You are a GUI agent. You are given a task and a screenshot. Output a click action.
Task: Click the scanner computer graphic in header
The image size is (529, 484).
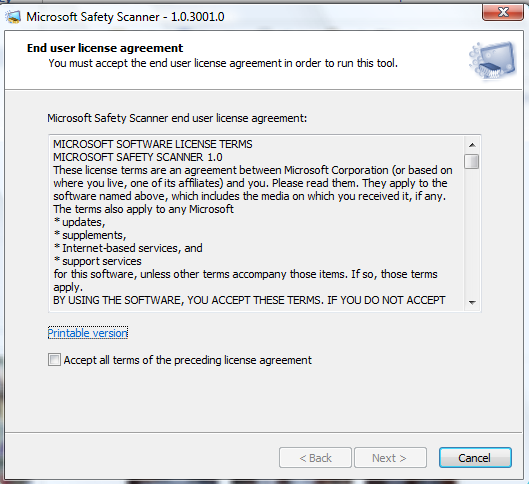click(x=492, y=60)
